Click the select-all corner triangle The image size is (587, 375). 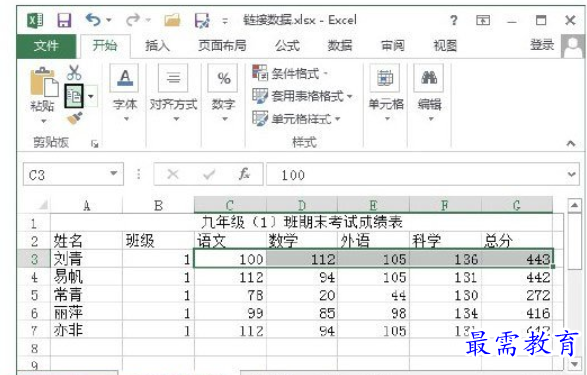click(x=43, y=205)
